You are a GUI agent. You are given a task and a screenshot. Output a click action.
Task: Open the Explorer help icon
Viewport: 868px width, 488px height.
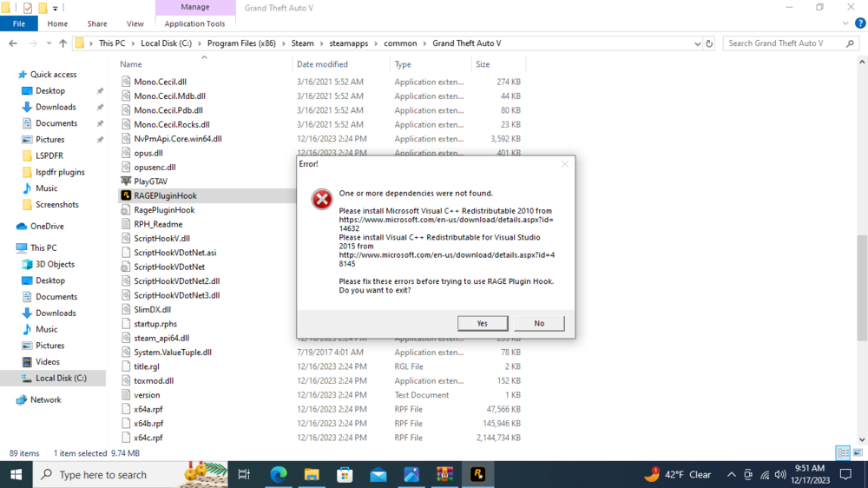[x=859, y=23]
